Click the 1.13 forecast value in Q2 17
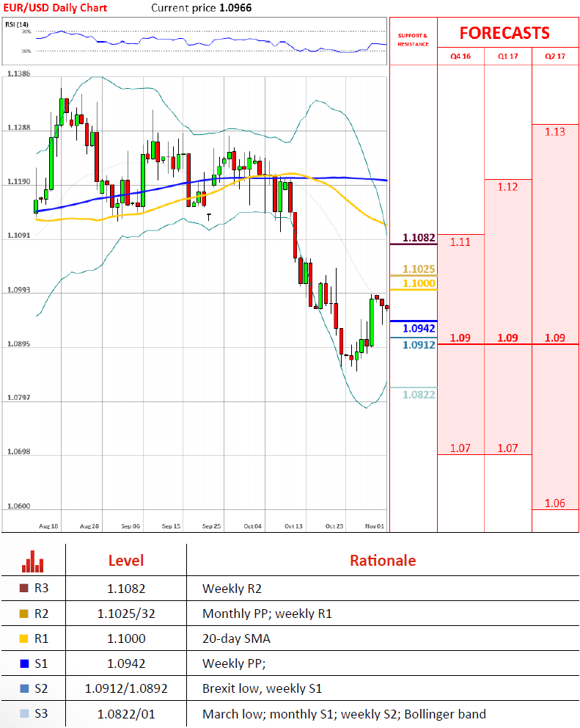This screenshot has height=728, width=580. [x=555, y=132]
